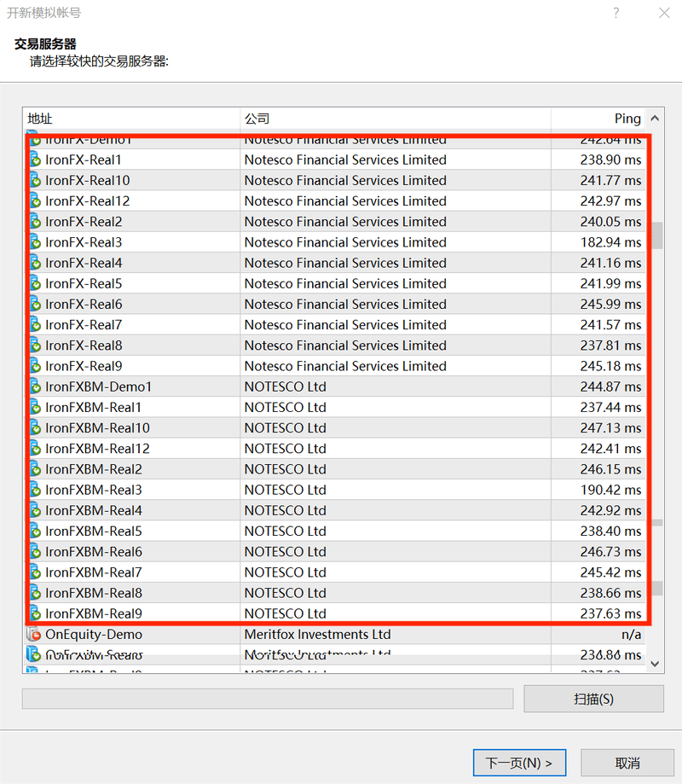
Task: Click the IronFX-Real3 server icon
Action: click(35, 242)
